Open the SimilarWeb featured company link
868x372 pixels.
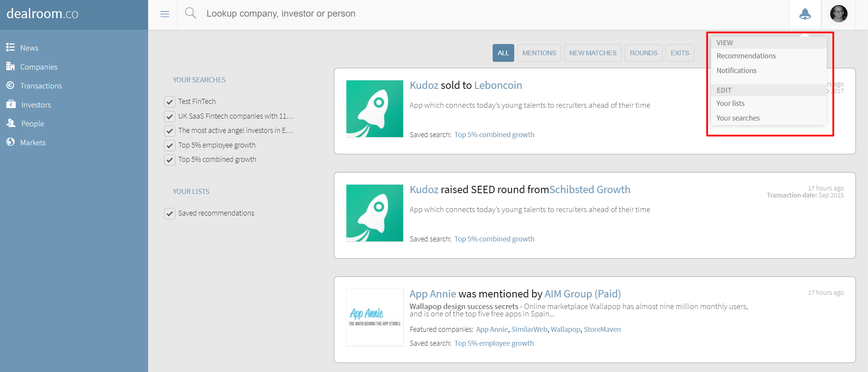pyautogui.click(x=529, y=329)
